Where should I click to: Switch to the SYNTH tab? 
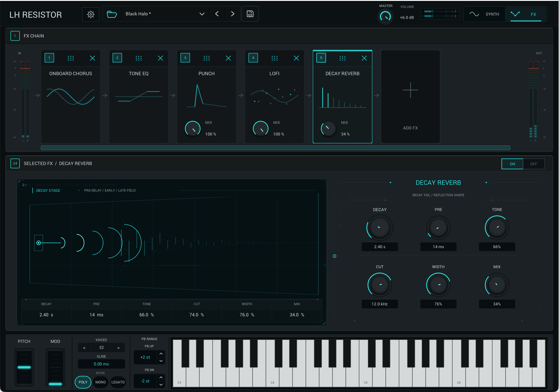pyautogui.click(x=485, y=14)
